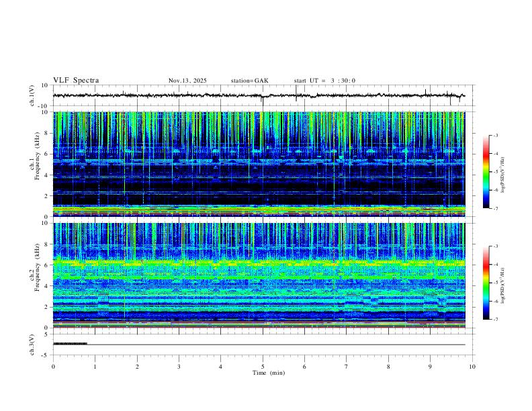The width and height of the screenshot is (532, 411).
Task: Click the ch.1 colorbar tick label "-3"
Action: point(496,135)
